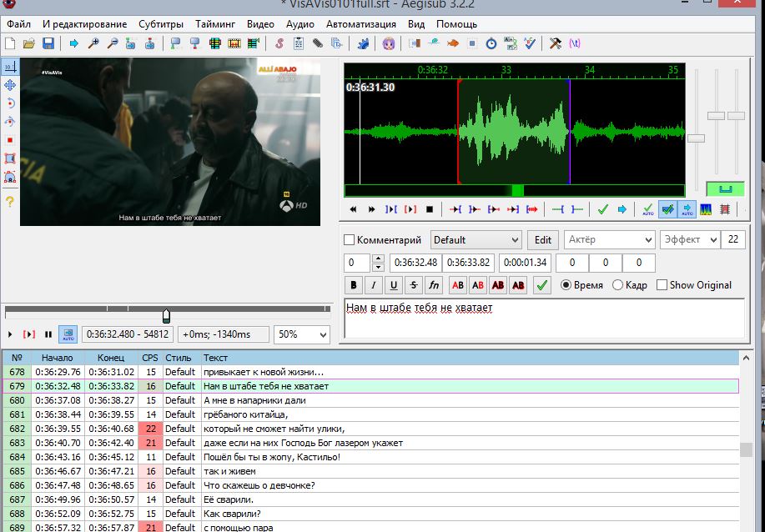Open the Spell Checker toolbar icon
This screenshot has width=765, height=532.
point(531,43)
